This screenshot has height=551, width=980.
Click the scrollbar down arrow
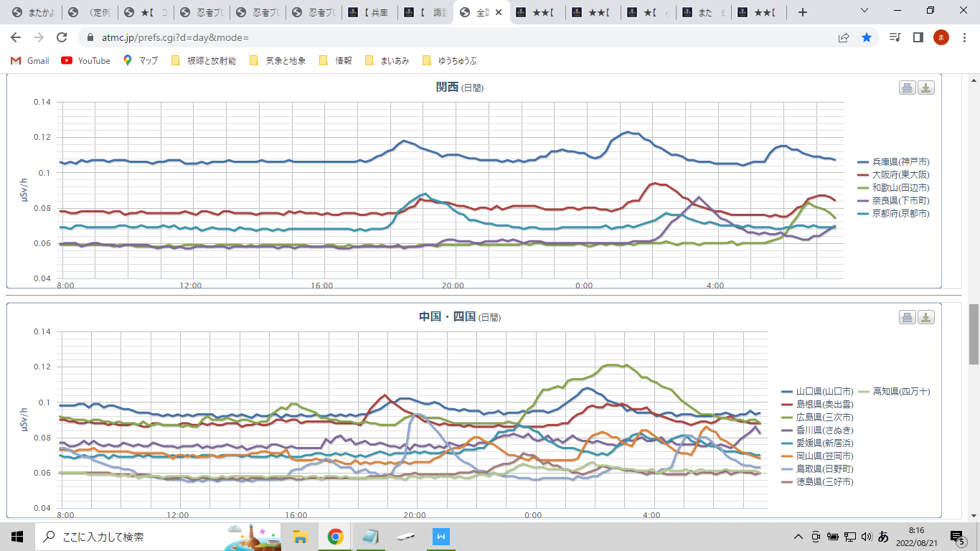click(x=974, y=515)
